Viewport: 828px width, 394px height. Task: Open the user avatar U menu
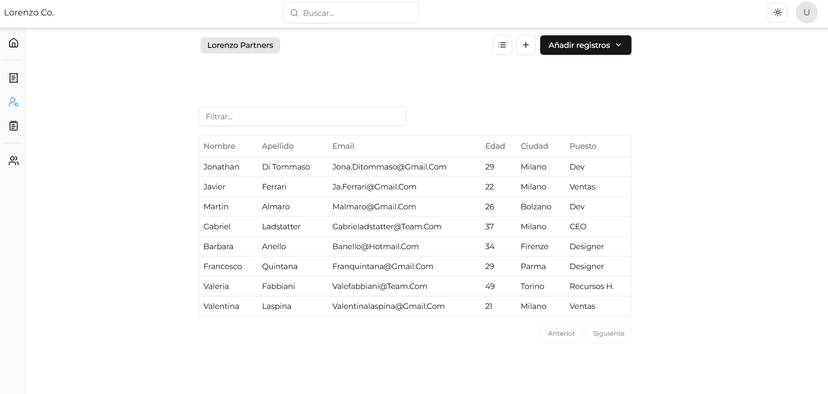coord(806,13)
